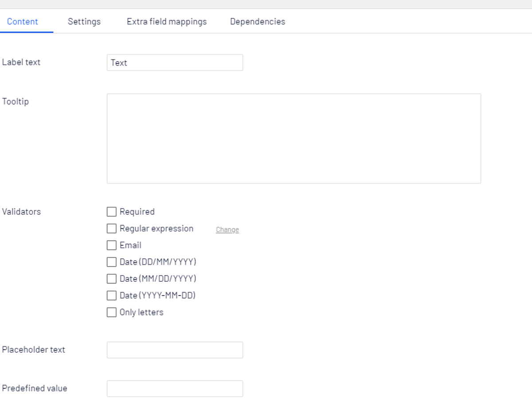
Task: Select the Content tab
Action: click(x=23, y=21)
